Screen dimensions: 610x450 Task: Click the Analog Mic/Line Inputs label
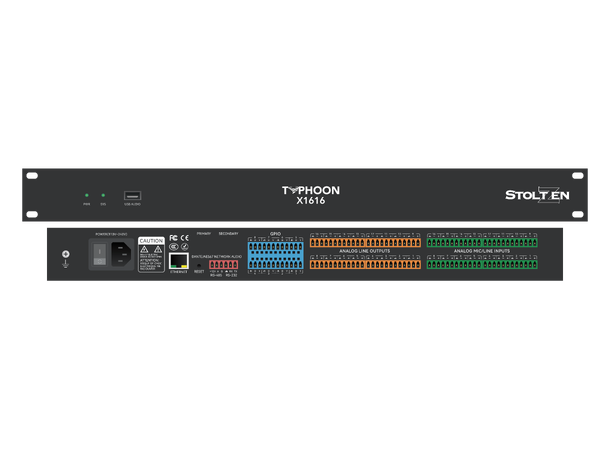[x=482, y=252]
